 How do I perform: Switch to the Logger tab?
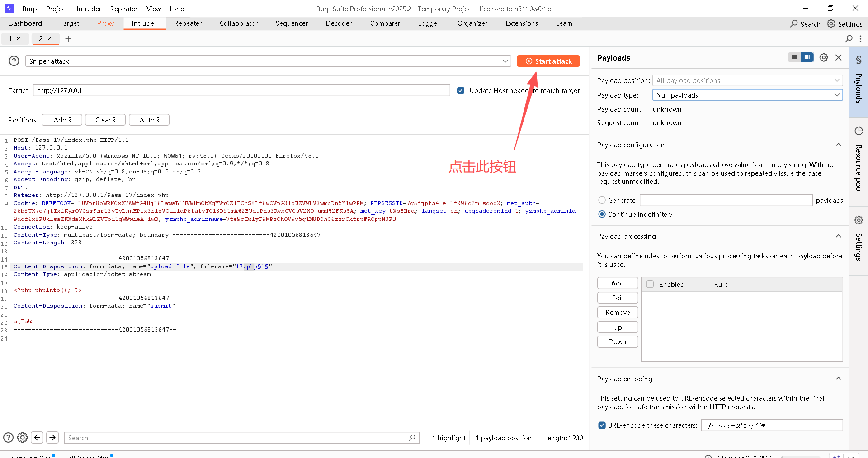(x=428, y=23)
